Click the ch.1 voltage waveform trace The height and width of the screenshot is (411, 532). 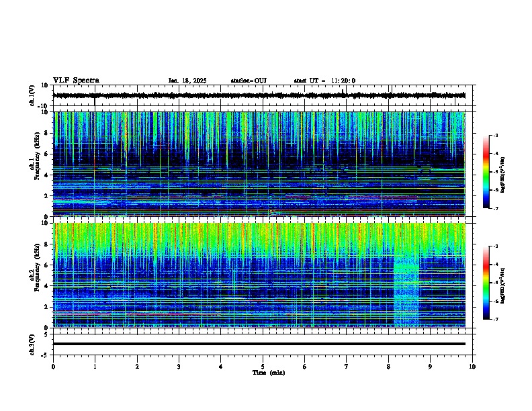[259, 95]
